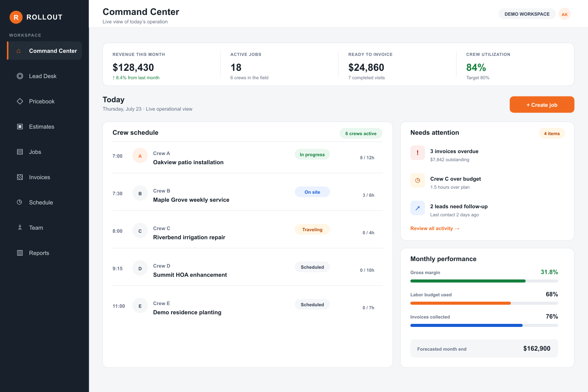
Task: Open the leads follow-up arrow icon
Action: [x=418, y=208]
